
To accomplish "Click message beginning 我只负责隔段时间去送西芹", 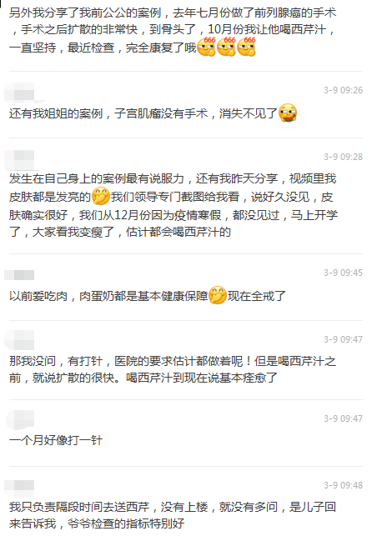I will pos(173,515).
